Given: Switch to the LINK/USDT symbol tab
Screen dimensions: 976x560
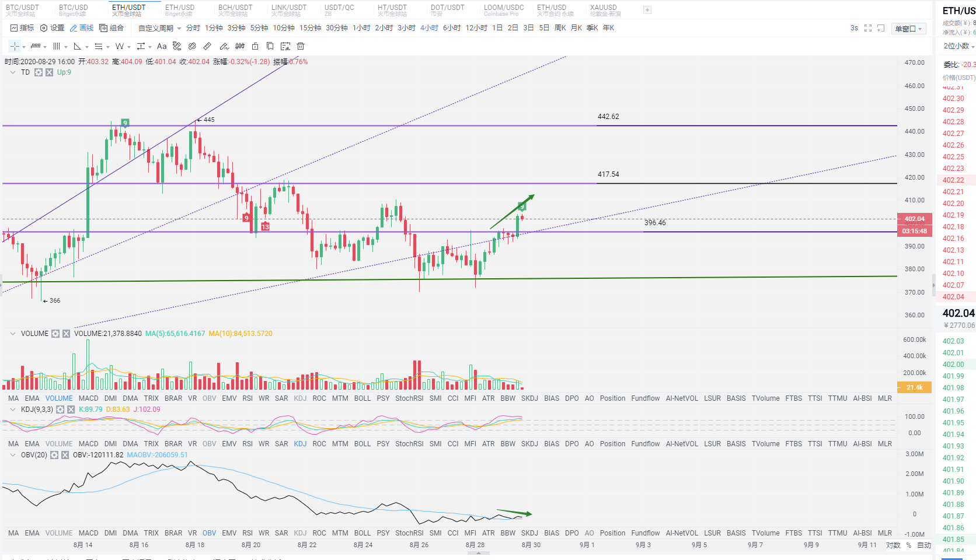Looking at the screenshot, I should [289, 10].
